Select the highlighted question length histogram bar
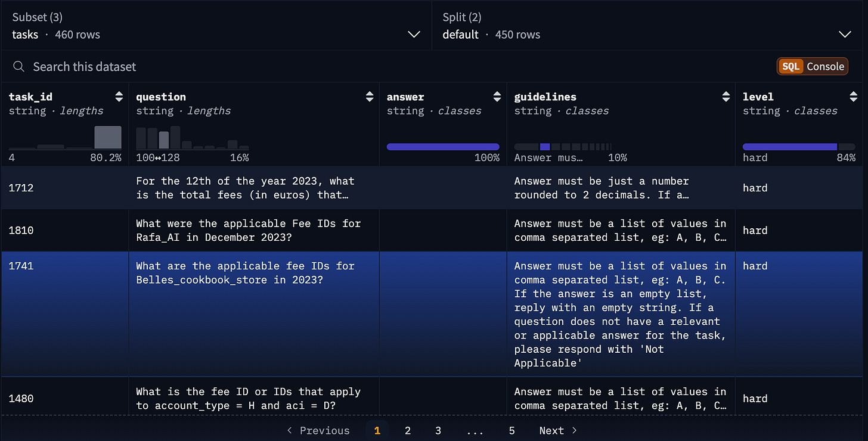868x441 pixels. 163,139
